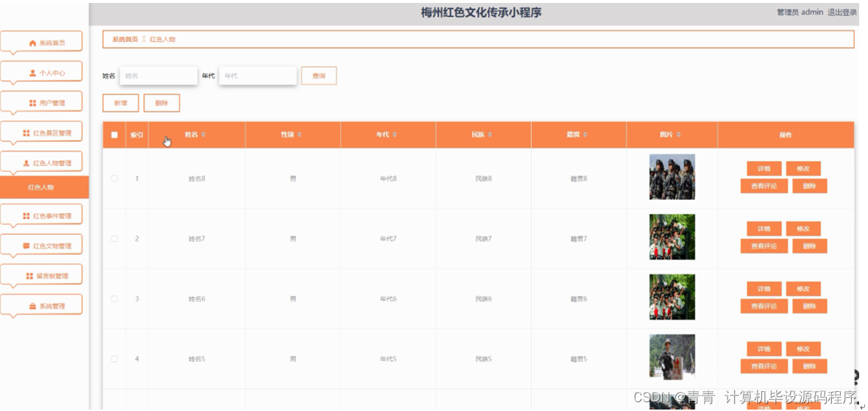Click the briefcase icon beside 系统管理
Screen dimensions: 868x411
click(32, 306)
